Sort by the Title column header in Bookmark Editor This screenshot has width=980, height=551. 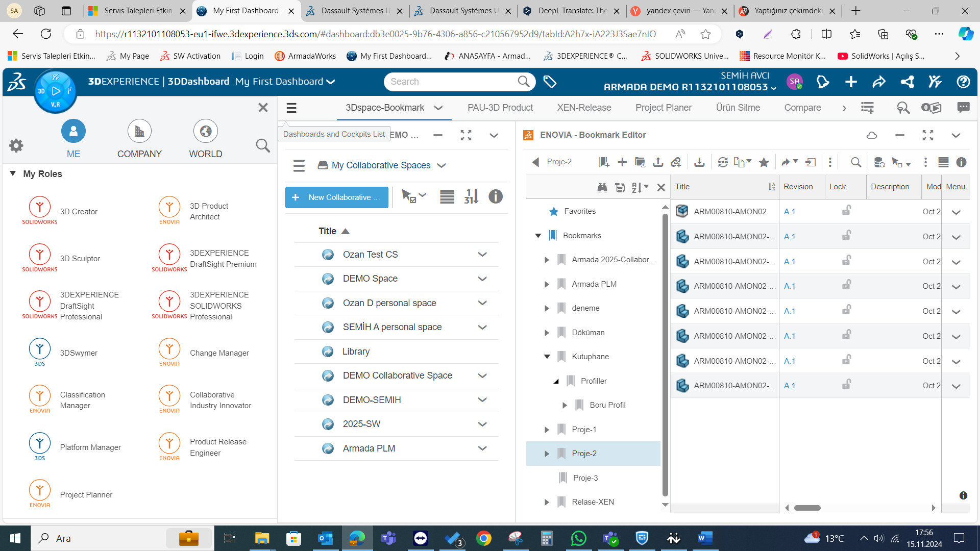point(682,187)
